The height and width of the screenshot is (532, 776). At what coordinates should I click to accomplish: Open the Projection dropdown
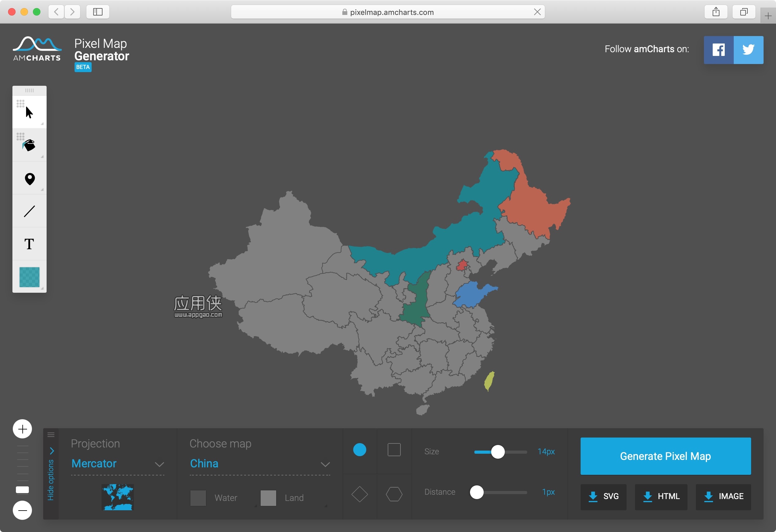coord(117,464)
